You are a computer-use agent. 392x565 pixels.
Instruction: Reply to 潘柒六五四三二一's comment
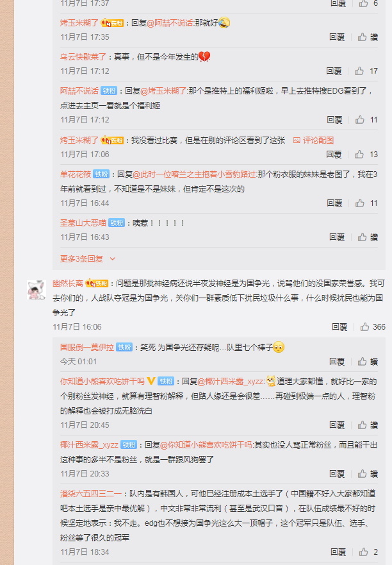pyautogui.click(x=338, y=552)
